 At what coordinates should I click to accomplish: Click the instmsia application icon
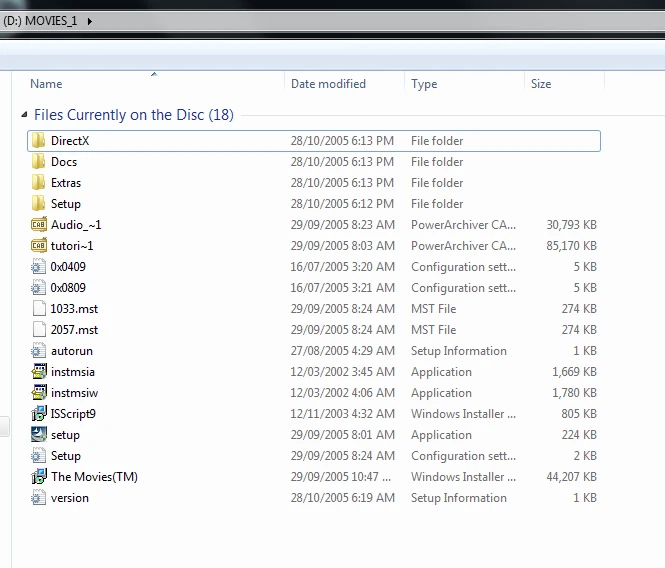coord(39,372)
